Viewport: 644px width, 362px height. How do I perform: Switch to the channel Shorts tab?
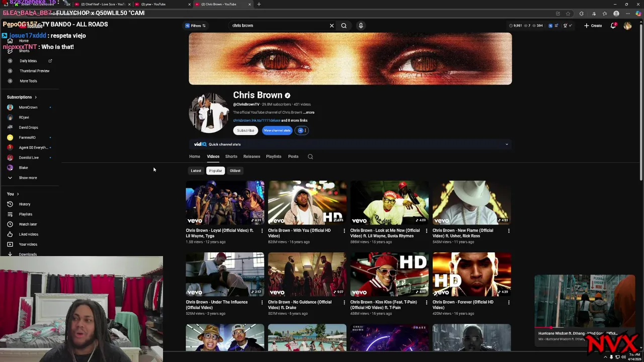coord(231,156)
